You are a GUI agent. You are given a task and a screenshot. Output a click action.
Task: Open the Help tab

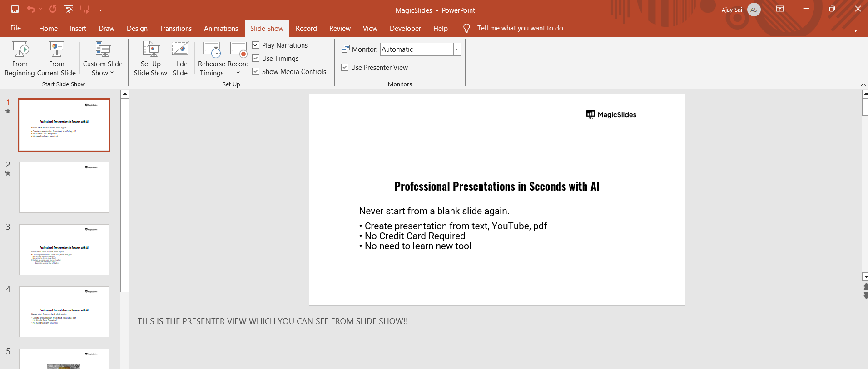pos(441,28)
